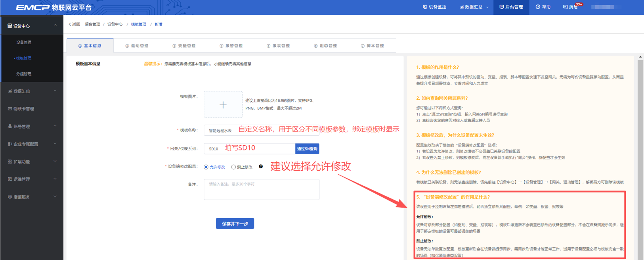644x260 pixels.
Task: Click the 物联卡管理 card icon in sidebar
Action: (10, 108)
